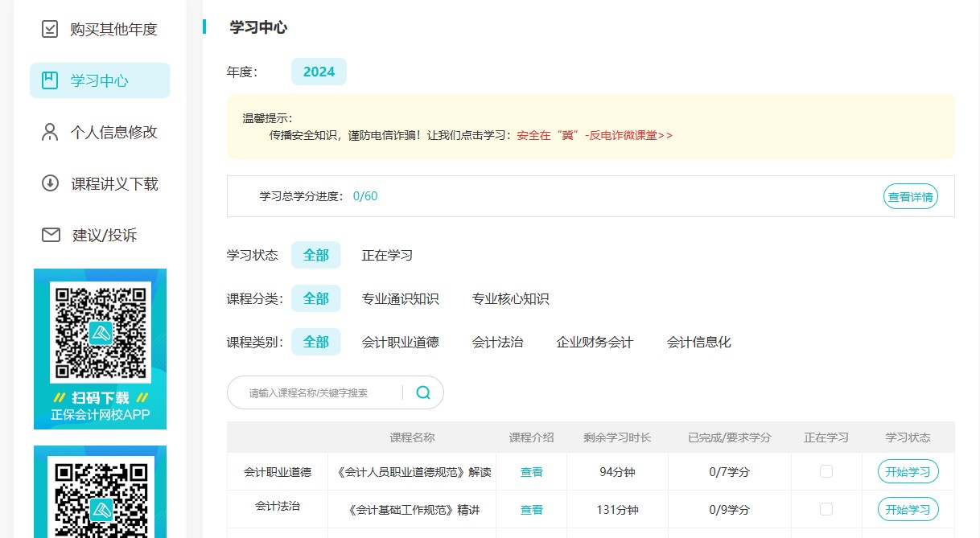Select the 2024 year option
This screenshot has width=980, height=538.
coord(319,72)
